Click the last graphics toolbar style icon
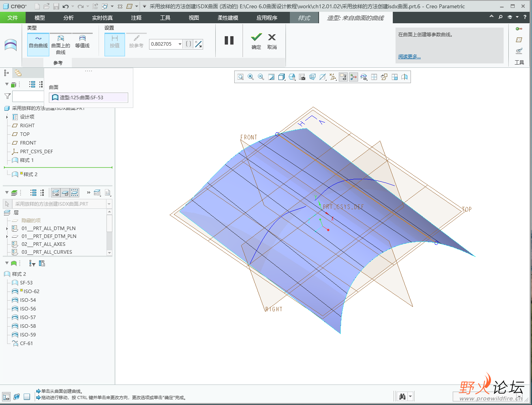532x405 pixels. pyautogui.click(x=405, y=77)
